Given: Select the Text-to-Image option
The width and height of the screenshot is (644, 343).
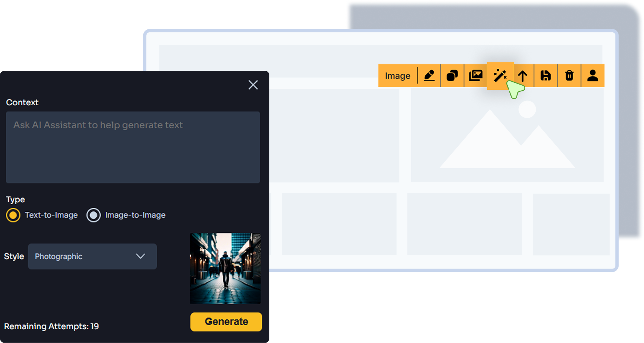Looking at the screenshot, I should click(x=13, y=215).
